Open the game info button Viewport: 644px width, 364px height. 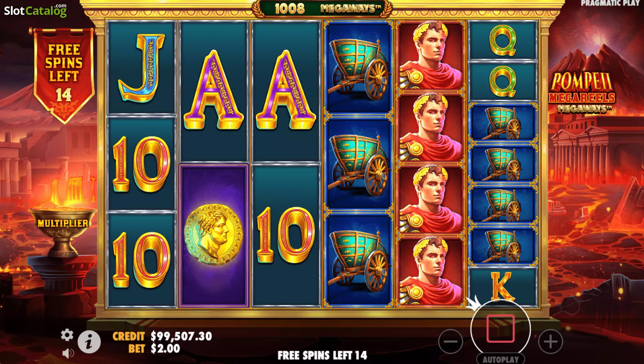(x=89, y=342)
